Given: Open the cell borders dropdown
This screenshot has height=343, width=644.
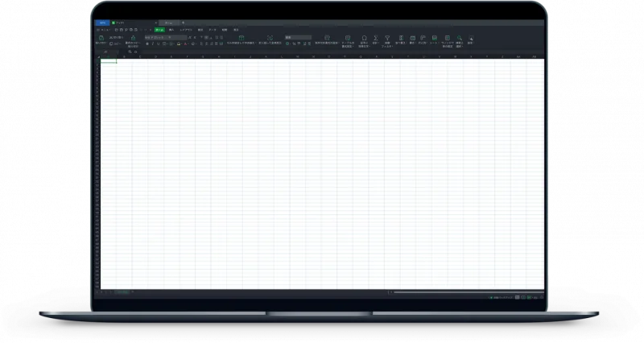Looking at the screenshot, I should point(165,43).
